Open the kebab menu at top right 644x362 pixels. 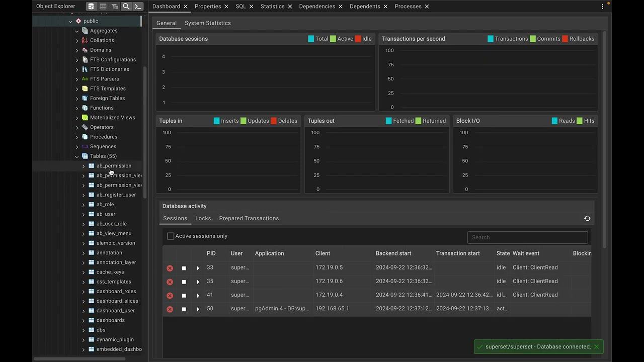pos(602,7)
